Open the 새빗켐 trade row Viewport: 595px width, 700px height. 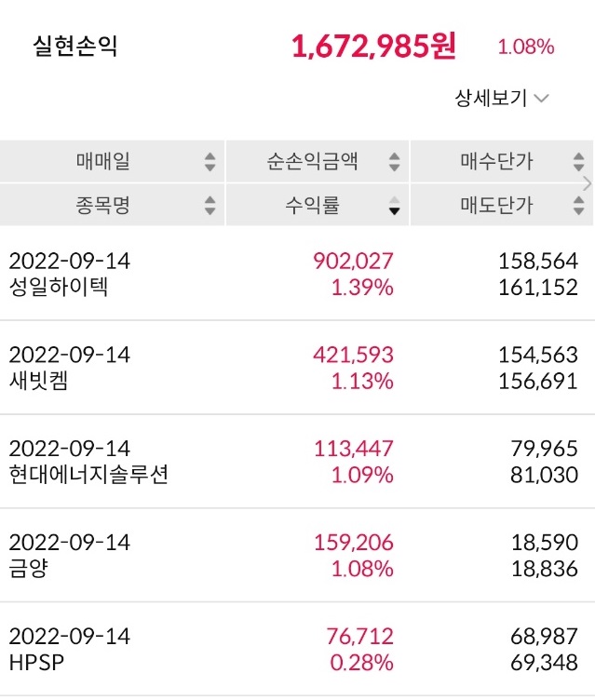click(297, 368)
